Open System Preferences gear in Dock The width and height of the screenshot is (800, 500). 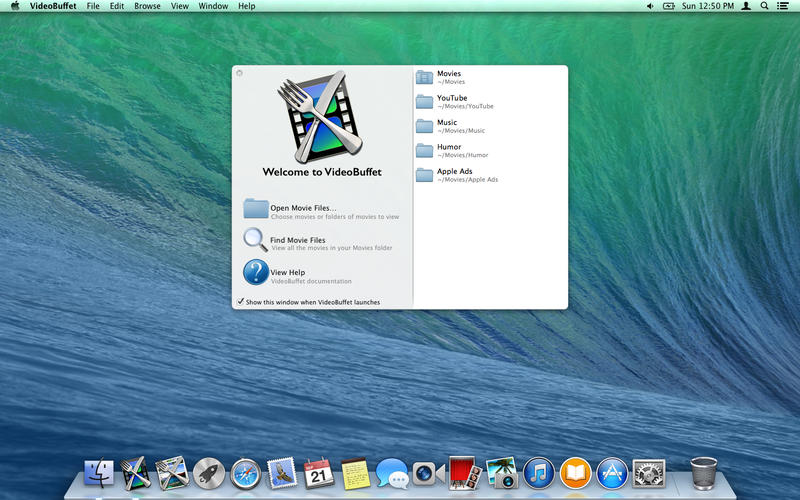click(648, 473)
